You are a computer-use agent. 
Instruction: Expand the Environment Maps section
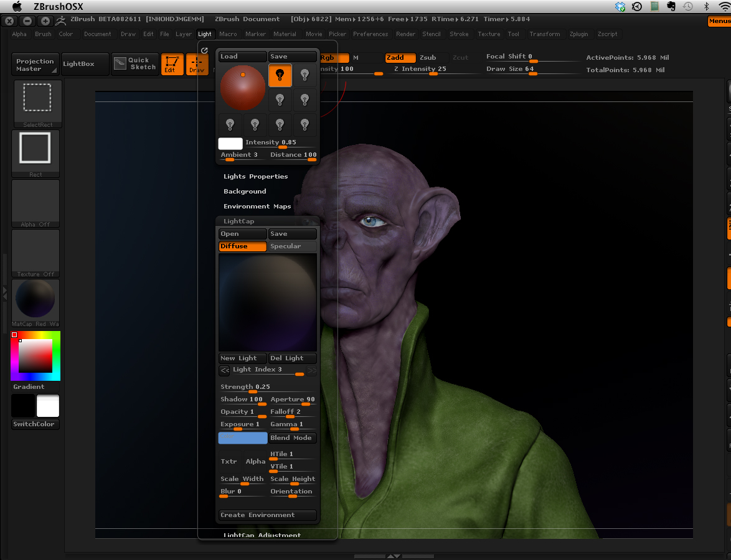point(257,206)
